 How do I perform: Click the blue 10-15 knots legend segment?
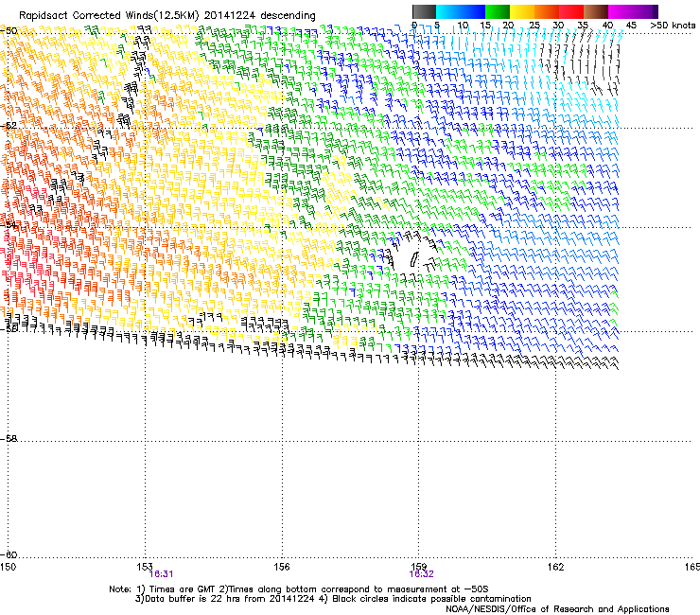click(473, 11)
